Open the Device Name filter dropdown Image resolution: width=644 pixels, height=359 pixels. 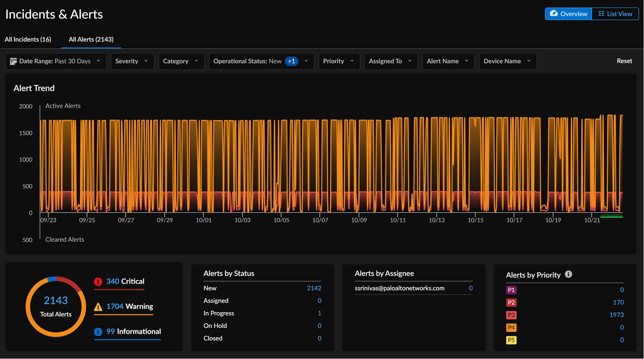pyautogui.click(x=507, y=61)
